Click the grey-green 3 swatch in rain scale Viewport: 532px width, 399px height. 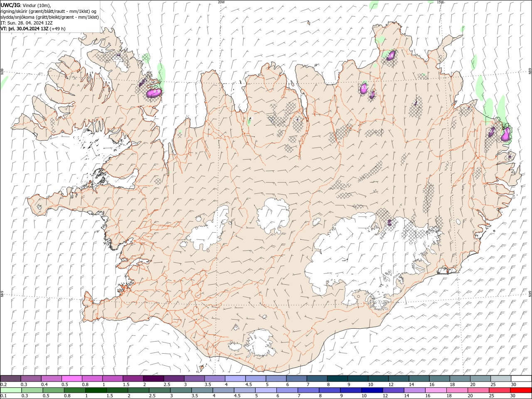[181, 390]
